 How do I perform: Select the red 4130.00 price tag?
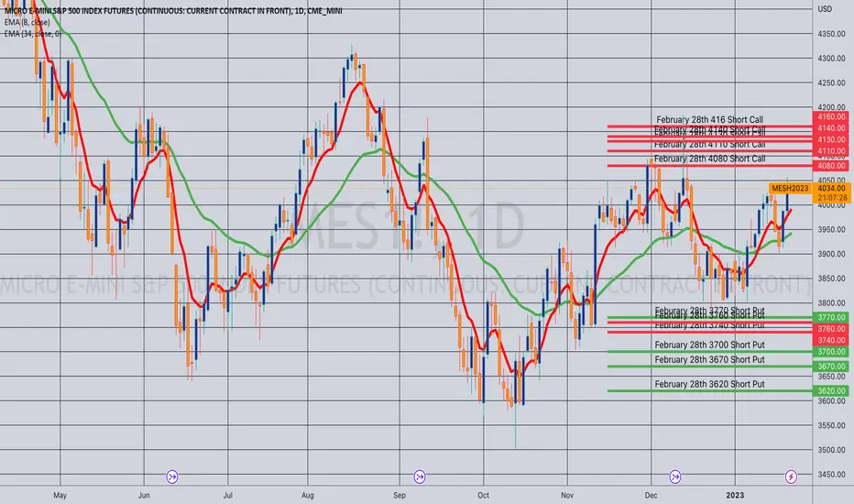click(x=831, y=139)
